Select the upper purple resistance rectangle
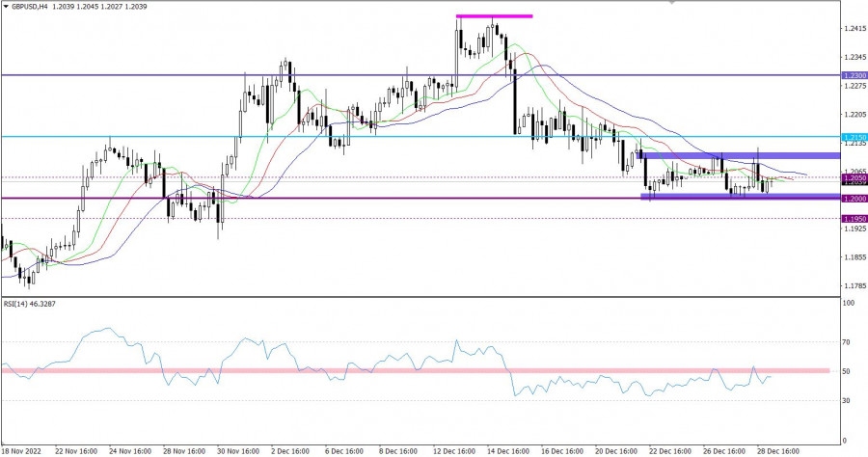 [x=738, y=155]
